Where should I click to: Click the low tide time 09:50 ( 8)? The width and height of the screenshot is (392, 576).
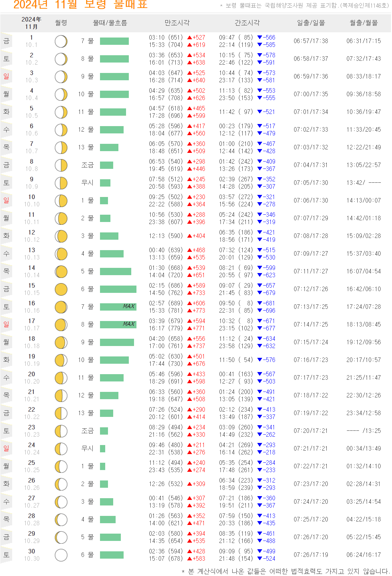236,303
